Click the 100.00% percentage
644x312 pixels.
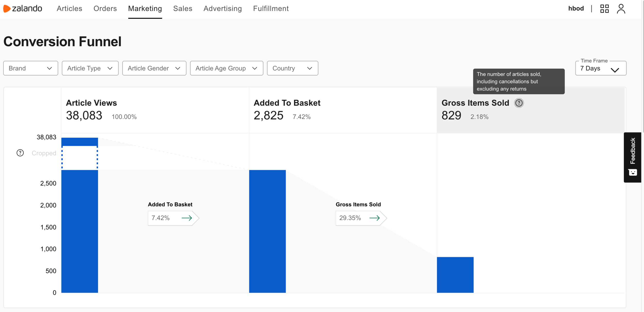124,117
